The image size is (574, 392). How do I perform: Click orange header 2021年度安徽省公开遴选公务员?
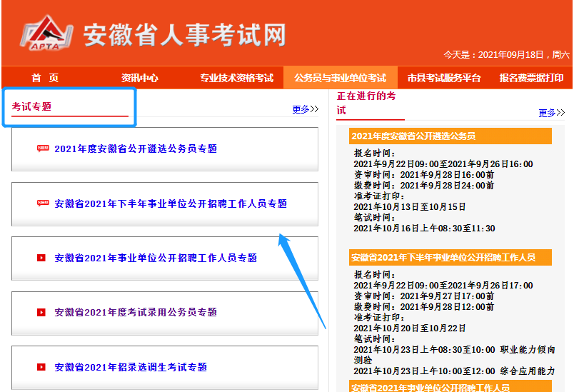point(450,136)
